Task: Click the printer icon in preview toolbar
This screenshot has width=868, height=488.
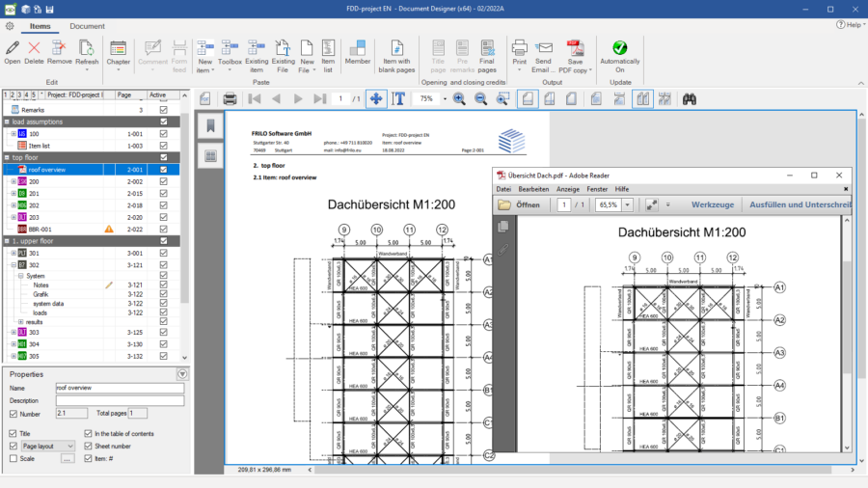Action: tap(230, 99)
